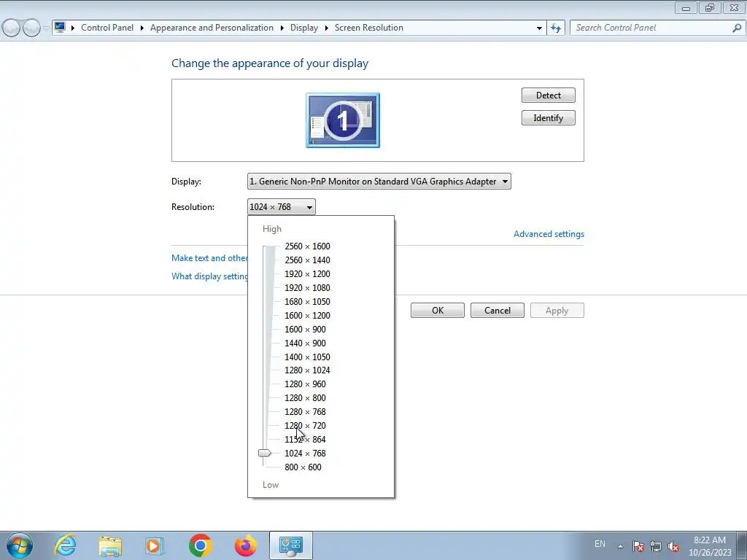Open Advanced settings link
Image resolution: width=747 pixels, height=560 pixels.
(x=549, y=234)
